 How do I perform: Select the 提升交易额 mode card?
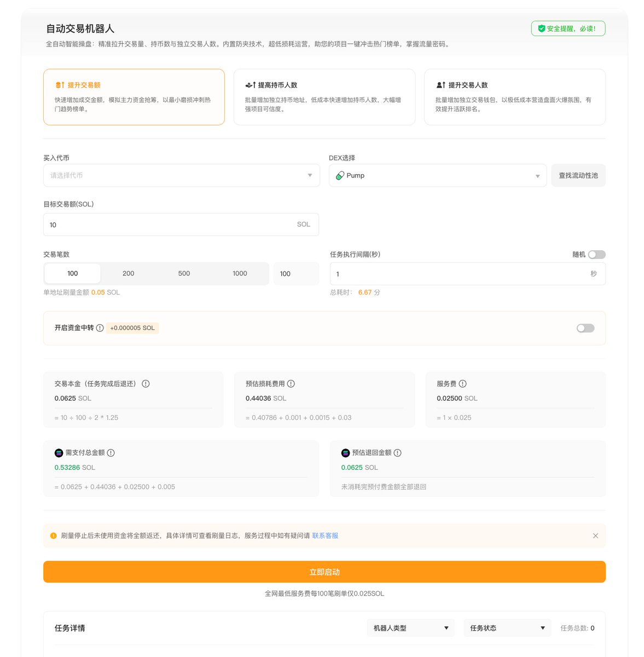click(134, 97)
